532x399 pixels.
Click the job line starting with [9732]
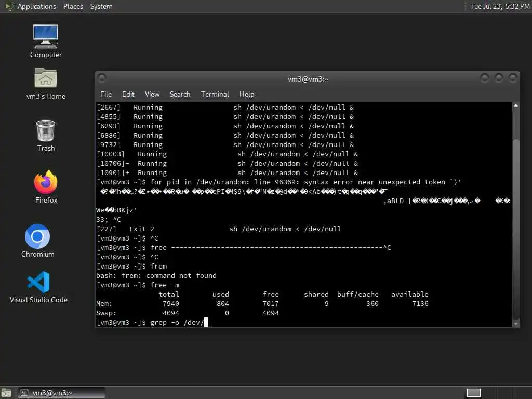pyautogui.click(x=225, y=144)
